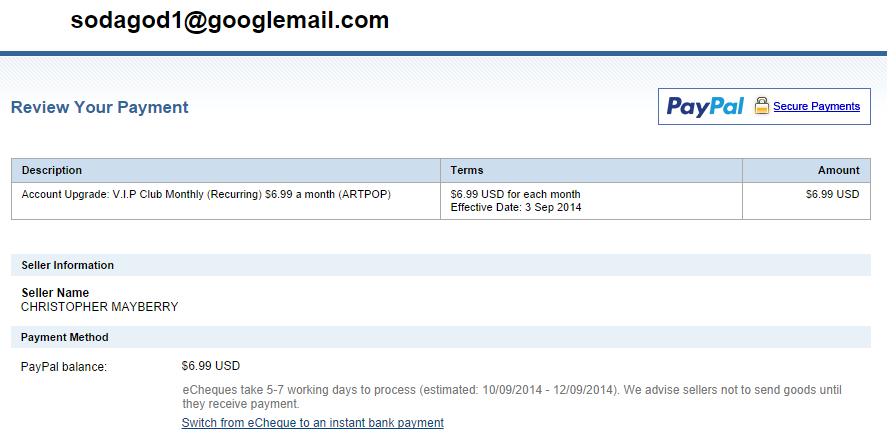Select the seller CHRISTOPHER MAYBERRY
The image size is (887, 435).
tap(100, 307)
